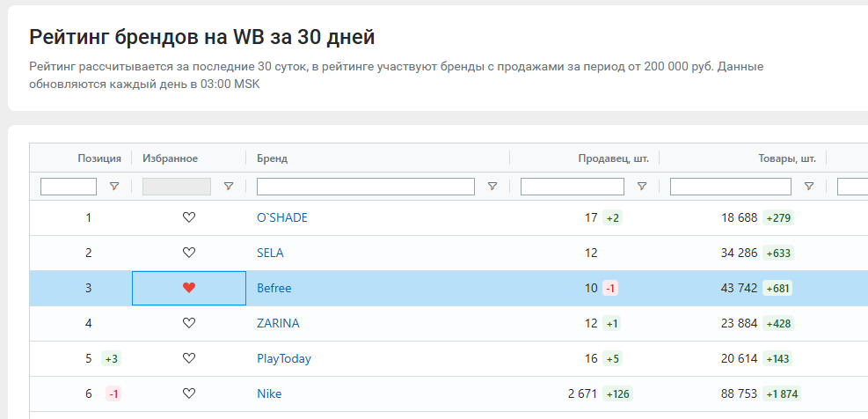Image resolution: width=868 pixels, height=419 pixels.
Task: Click the heart icon in Nike row
Action: (x=189, y=393)
